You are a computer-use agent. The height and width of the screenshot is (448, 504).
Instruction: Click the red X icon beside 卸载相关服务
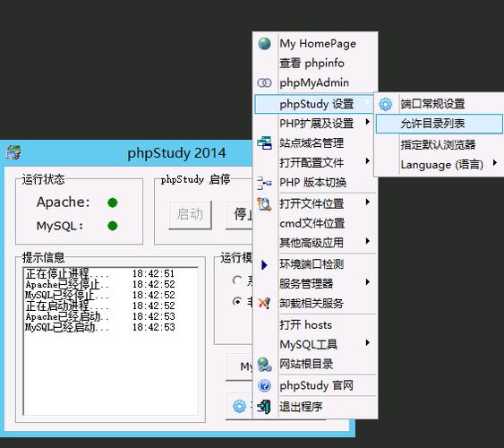264,303
